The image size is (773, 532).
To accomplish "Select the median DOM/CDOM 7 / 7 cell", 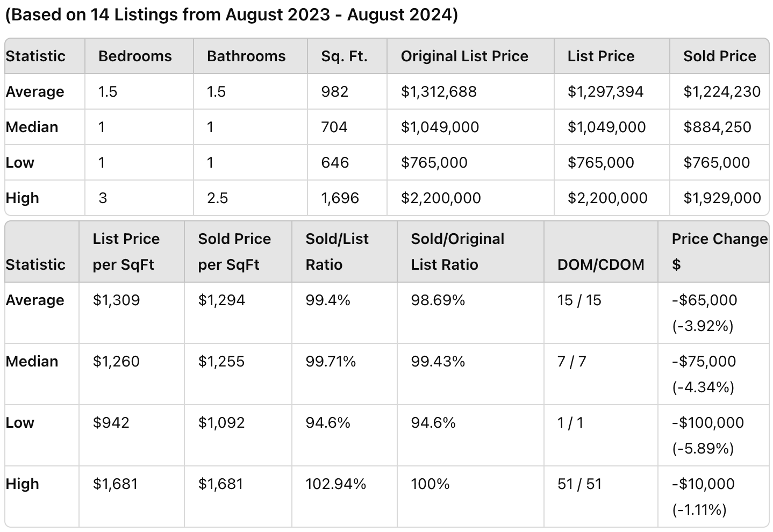I will point(571,361).
